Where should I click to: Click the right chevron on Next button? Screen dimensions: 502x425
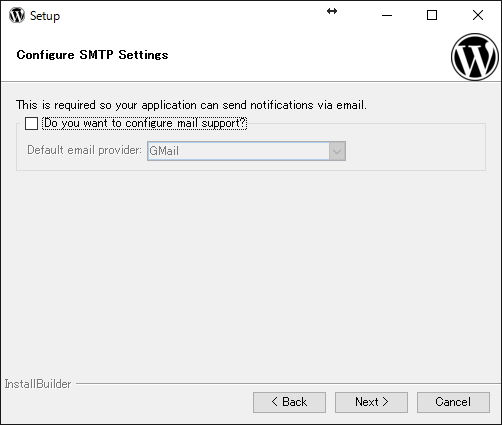tap(385, 402)
